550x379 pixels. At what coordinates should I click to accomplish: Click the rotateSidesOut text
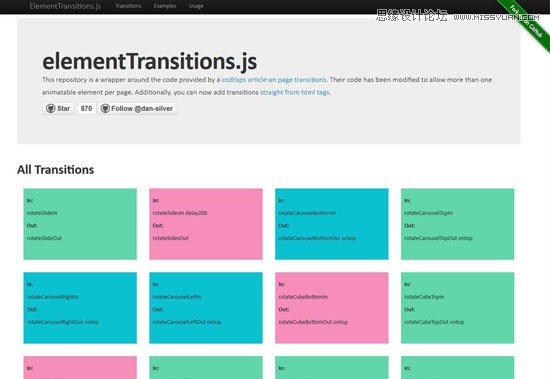pos(170,238)
